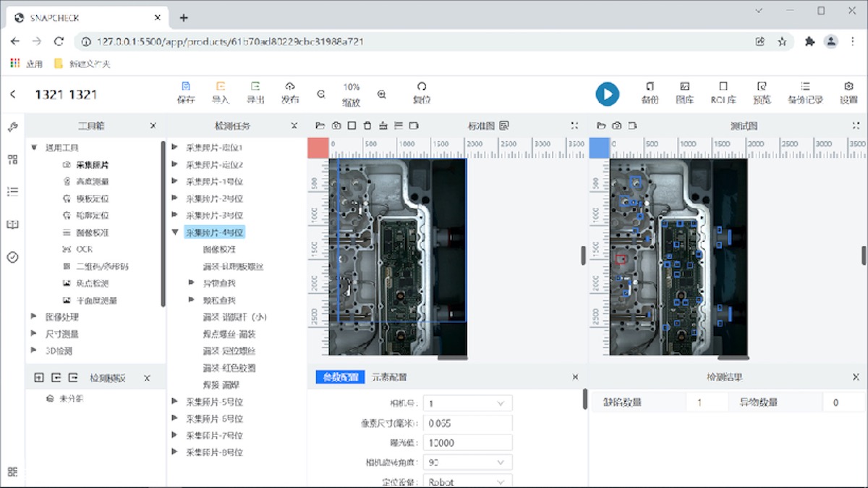Open folder icon in the 标准图 panel
Image resolution: width=868 pixels, height=488 pixels.
tap(320, 125)
